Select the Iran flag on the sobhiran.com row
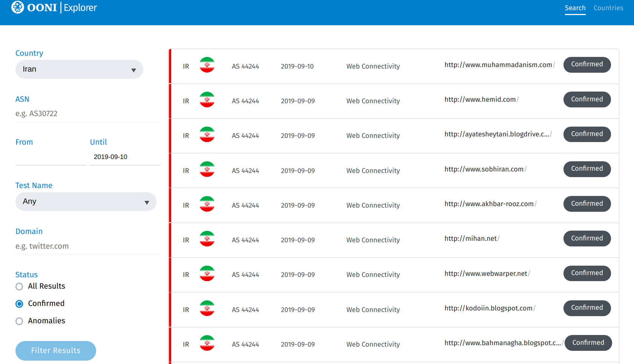The height and width of the screenshot is (364, 634). [207, 169]
